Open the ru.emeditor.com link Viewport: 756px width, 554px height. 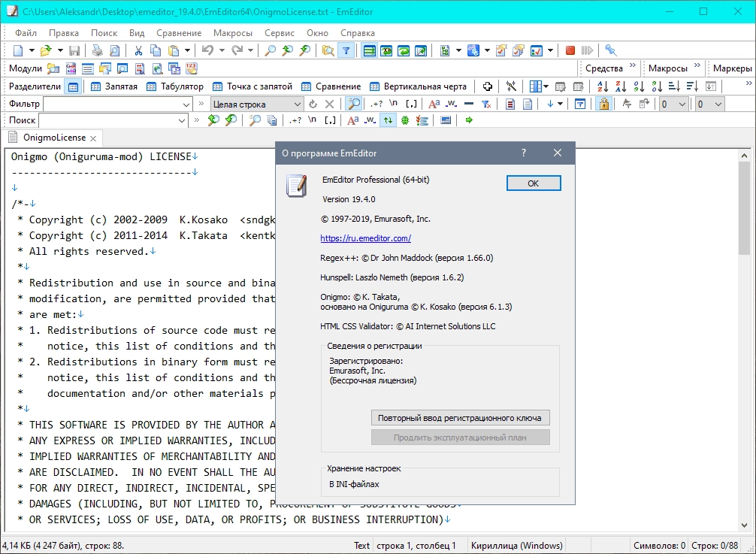[x=365, y=238]
